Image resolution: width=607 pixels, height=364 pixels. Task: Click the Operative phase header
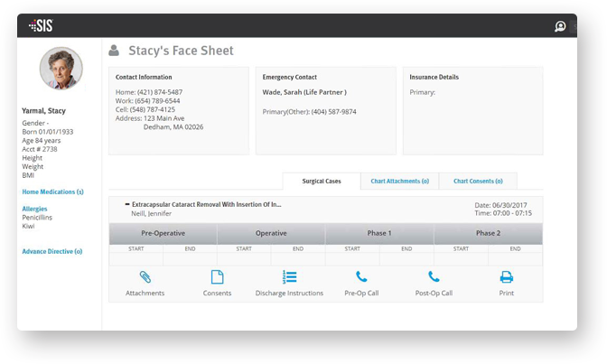[x=271, y=234]
